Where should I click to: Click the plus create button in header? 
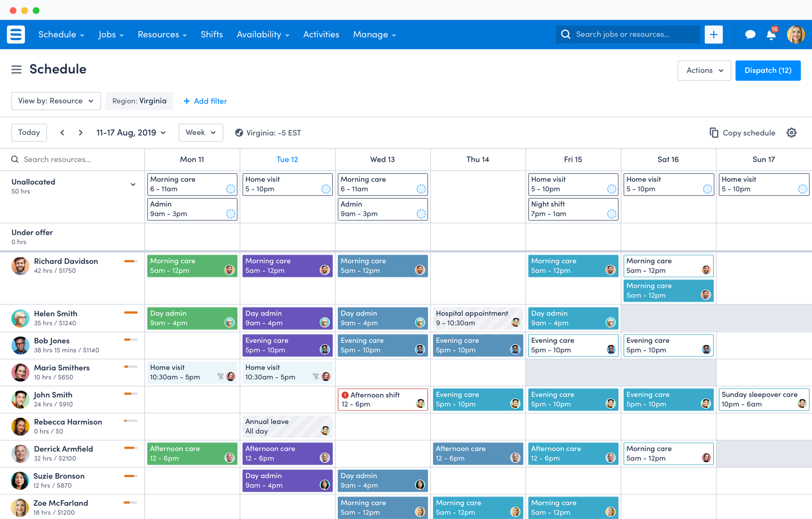(713, 34)
